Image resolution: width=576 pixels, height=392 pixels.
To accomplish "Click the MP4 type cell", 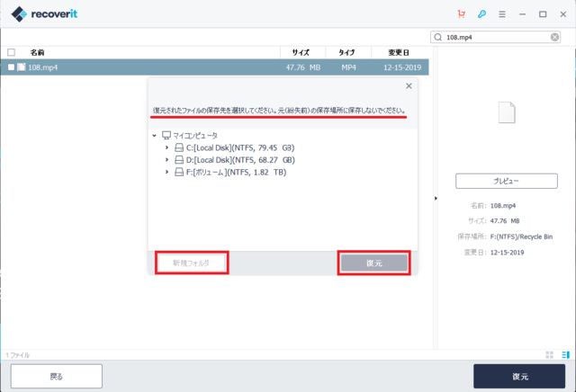I will 348,67.
